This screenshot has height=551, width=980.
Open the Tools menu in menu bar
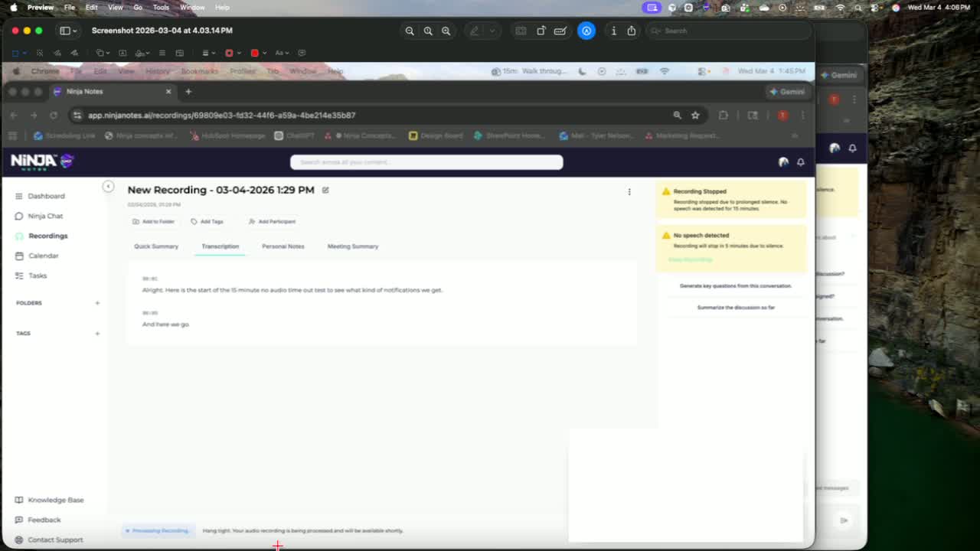point(161,7)
